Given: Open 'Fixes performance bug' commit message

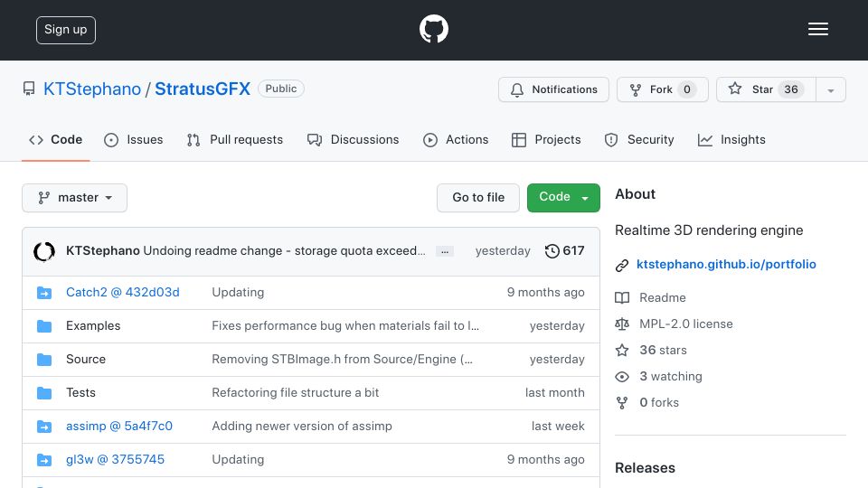Looking at the screenshot, I should [x=345, y=326].
